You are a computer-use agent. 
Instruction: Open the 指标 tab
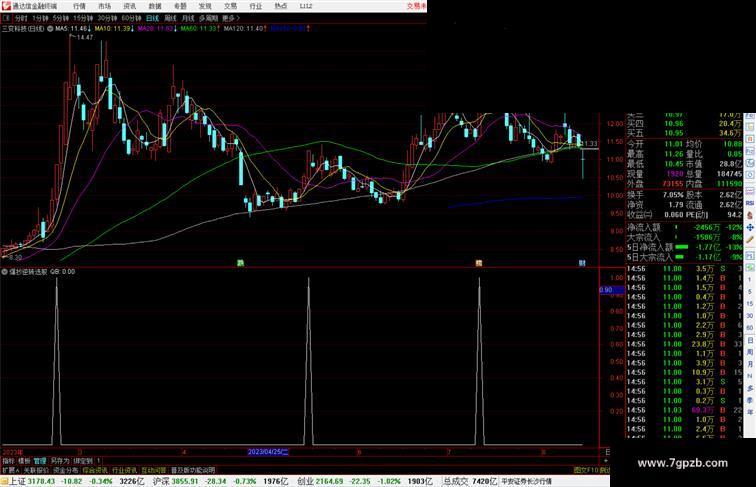(8, 461)
